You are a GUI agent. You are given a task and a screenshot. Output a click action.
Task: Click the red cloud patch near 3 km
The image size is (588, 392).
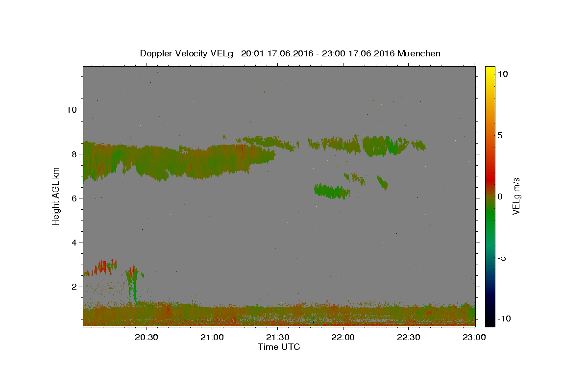point(103,267)
